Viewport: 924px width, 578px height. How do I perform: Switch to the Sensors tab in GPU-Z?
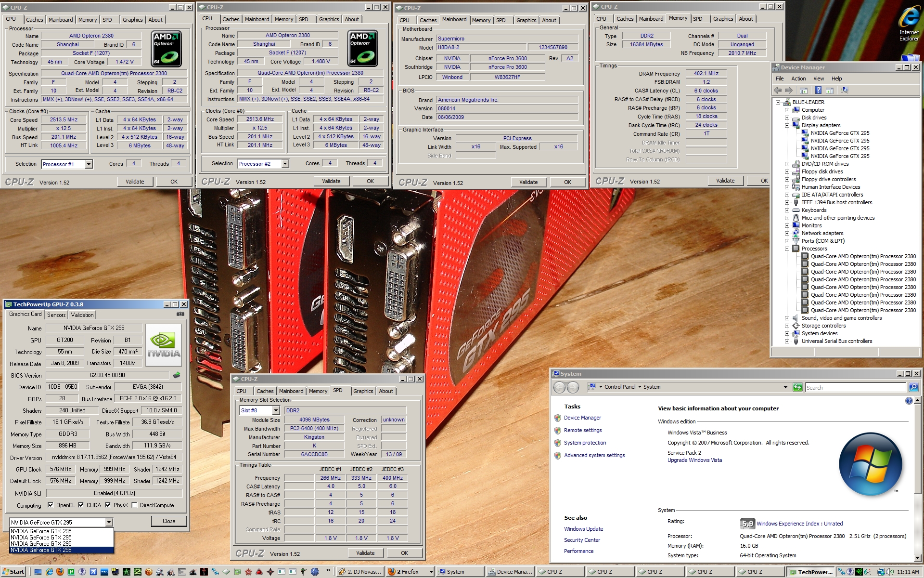coord(56,315)
